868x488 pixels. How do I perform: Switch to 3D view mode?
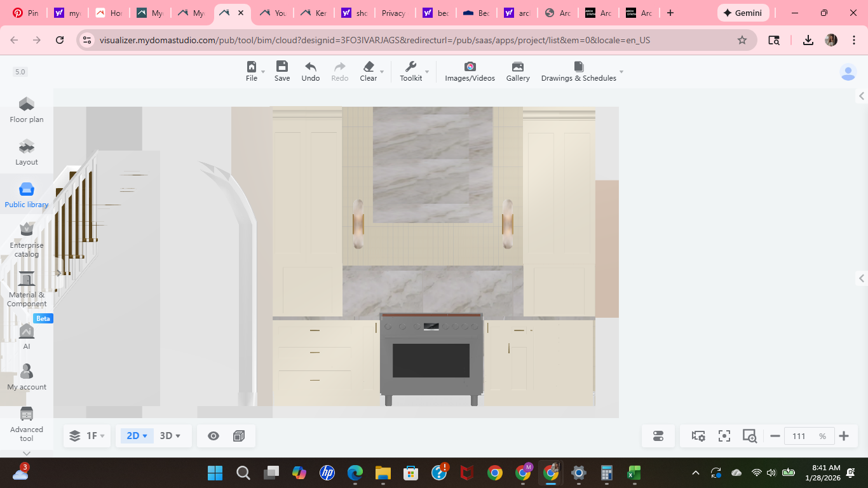coord(170,436)
